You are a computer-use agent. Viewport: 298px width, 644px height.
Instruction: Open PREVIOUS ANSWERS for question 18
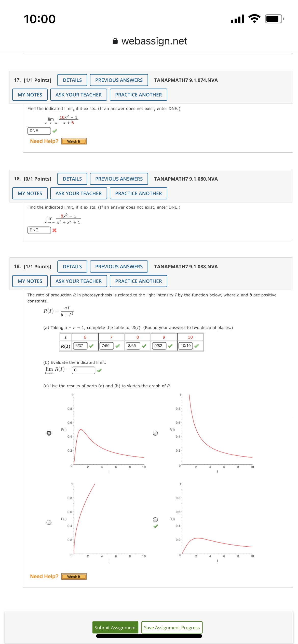119,179
